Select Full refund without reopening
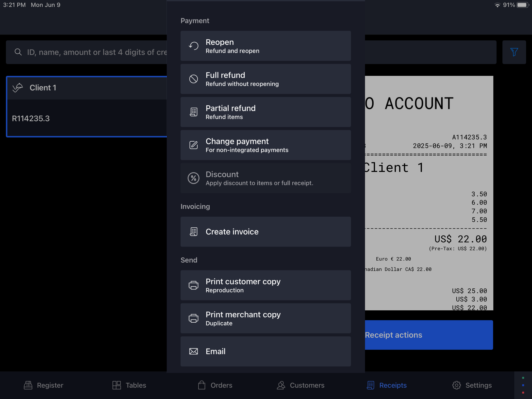 pos(266,79)
